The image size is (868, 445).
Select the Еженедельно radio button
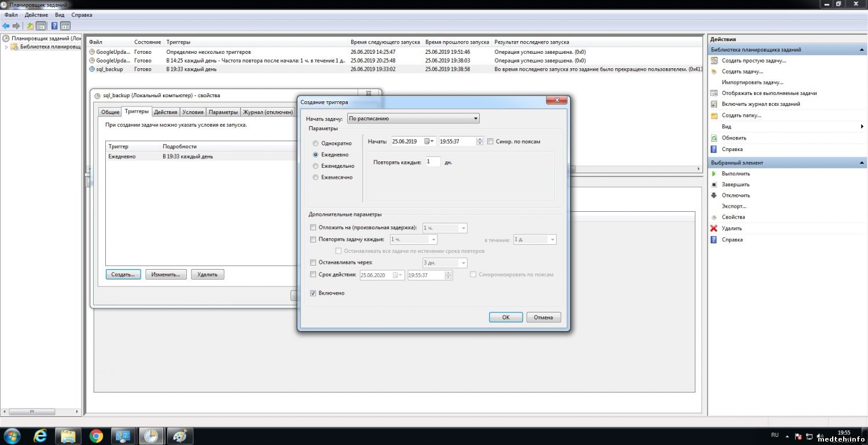[315, 166]
